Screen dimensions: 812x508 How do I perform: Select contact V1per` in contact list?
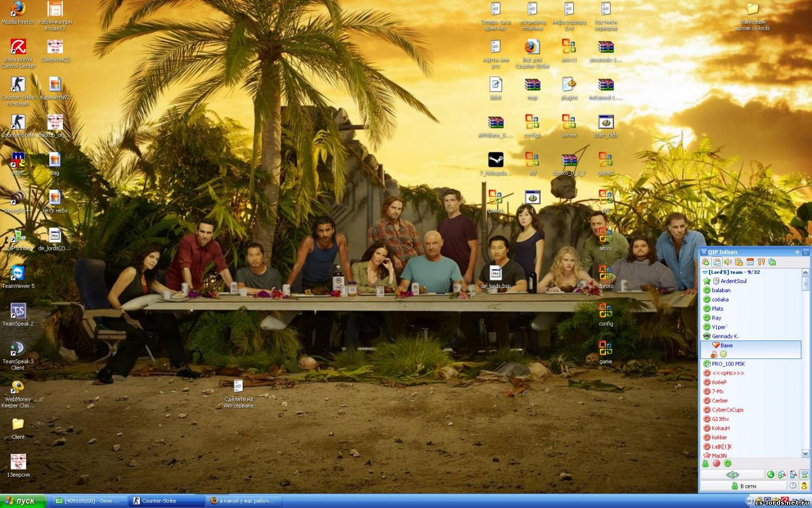(751, 327)
